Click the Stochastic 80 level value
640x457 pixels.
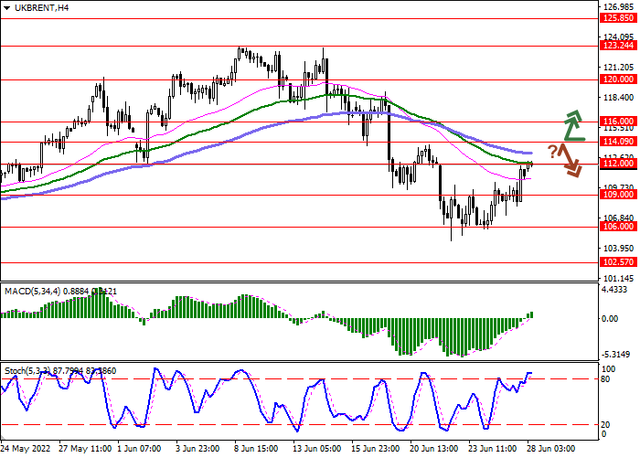coord(606,379)
